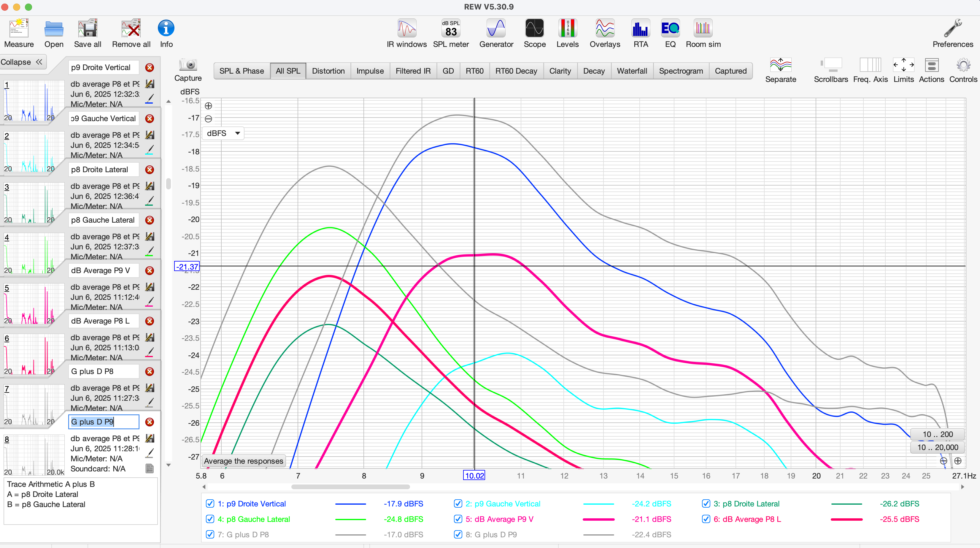Image resolution: width=980 pixels, height=548 pixels.
Task: Uncheck the p9 Droite Vertical trace
Action: [x=210, y=503]
